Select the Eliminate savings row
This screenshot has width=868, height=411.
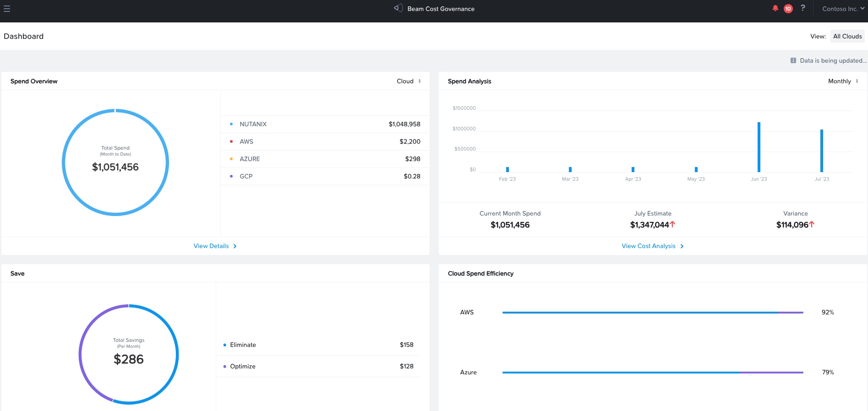click(x=318, y=345)
